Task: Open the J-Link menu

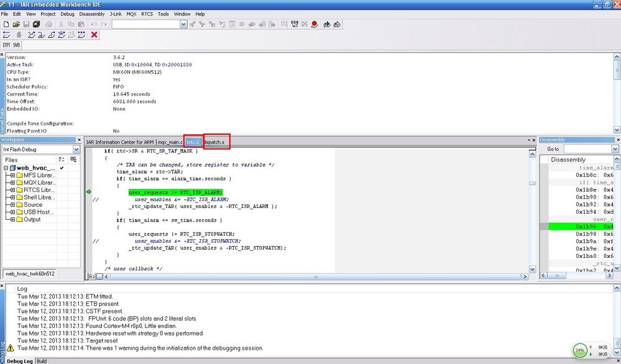Action: click(116, 14)
